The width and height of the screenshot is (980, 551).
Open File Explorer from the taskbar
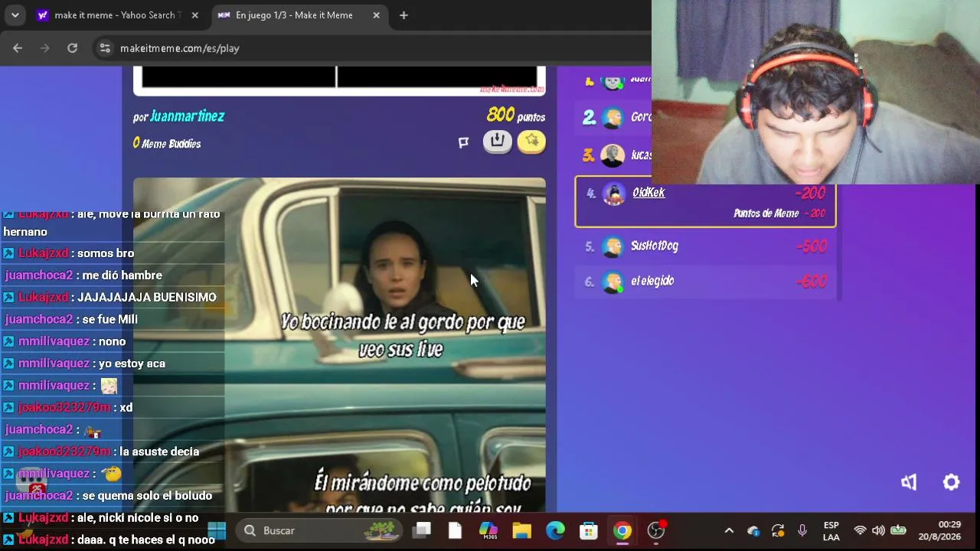pyautogui.click(x=521, y=530)
